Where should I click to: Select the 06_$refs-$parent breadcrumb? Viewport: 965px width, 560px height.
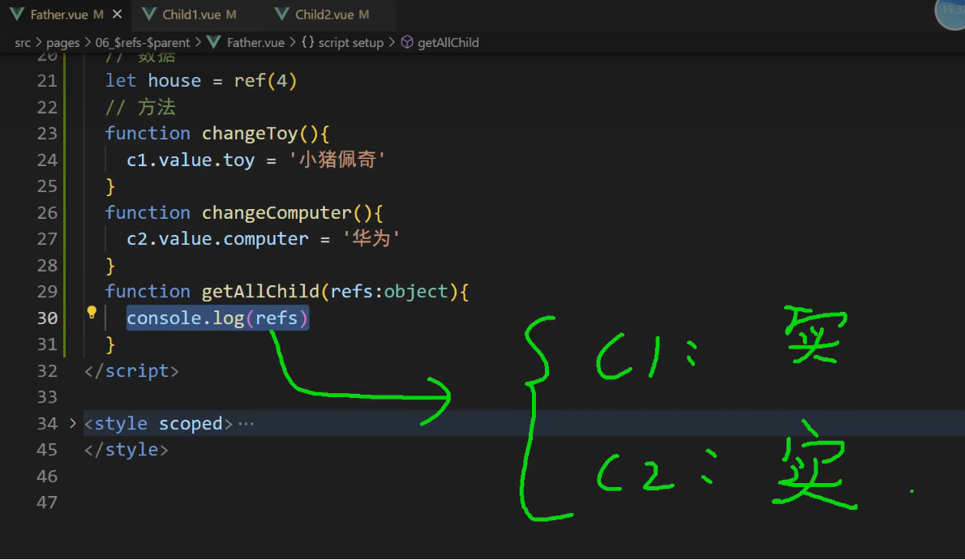(x=142, y=42)
